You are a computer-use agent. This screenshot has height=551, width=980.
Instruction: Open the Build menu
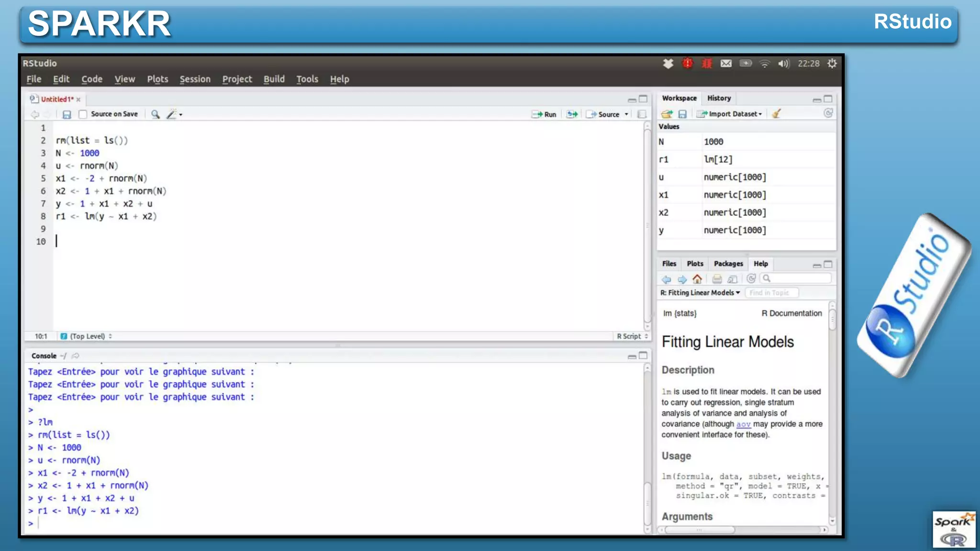274,79
